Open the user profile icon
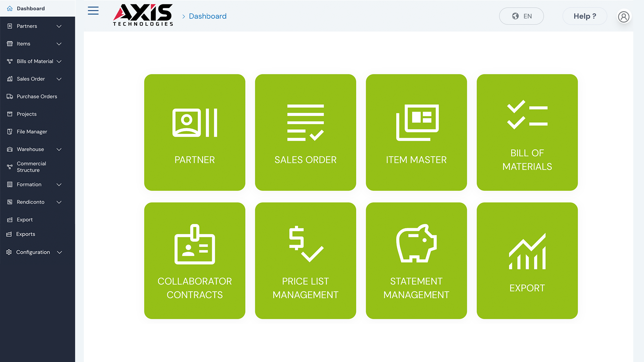Screen dimensions: 644x362 [624, 16]
